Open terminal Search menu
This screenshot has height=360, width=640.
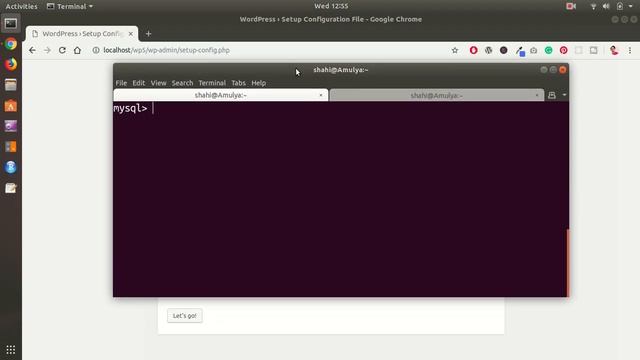click(182, 83)
